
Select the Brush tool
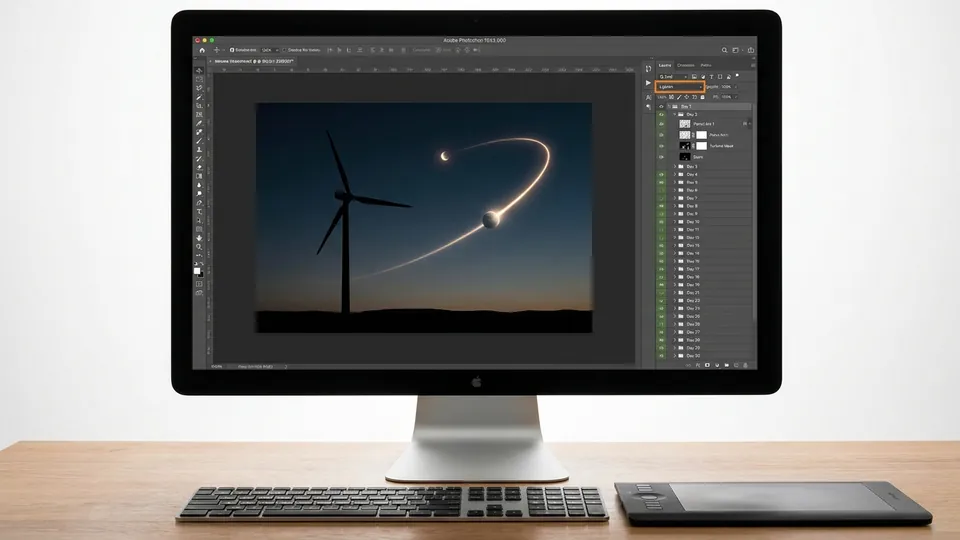coord(199,141)
